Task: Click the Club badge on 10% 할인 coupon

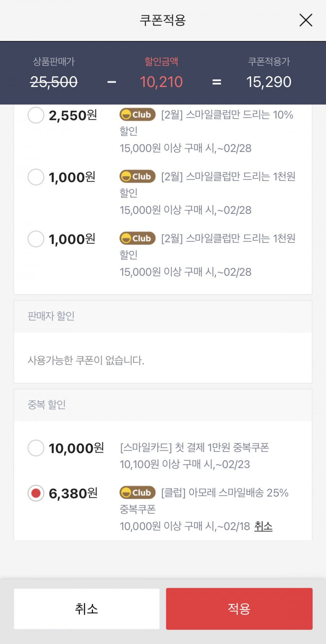Action: (138, 115)
